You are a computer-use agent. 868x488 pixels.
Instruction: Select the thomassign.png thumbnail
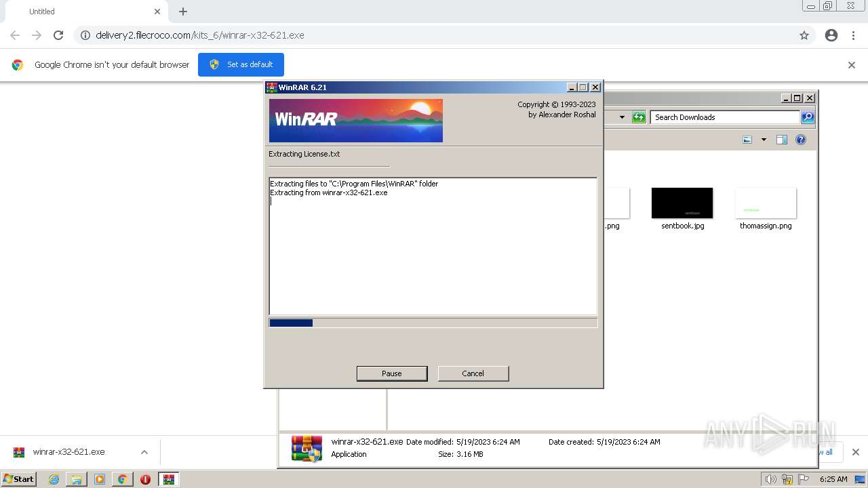click(766, 203)
